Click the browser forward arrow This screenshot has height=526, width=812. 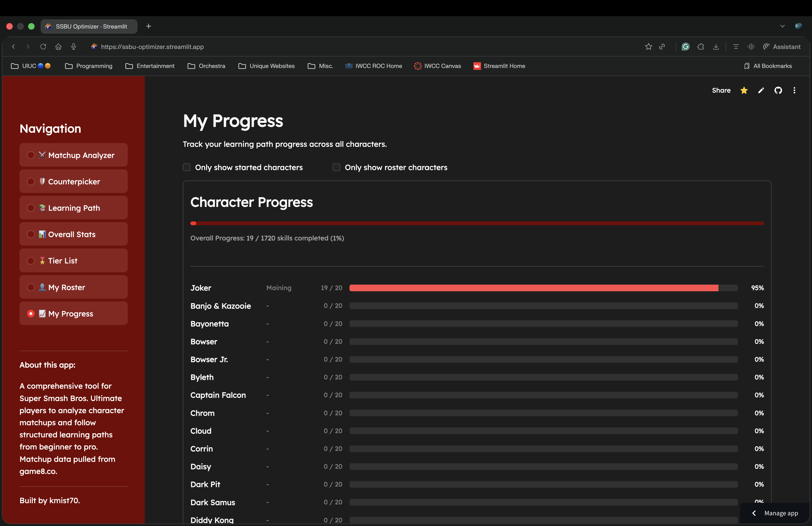coord(28,47)
